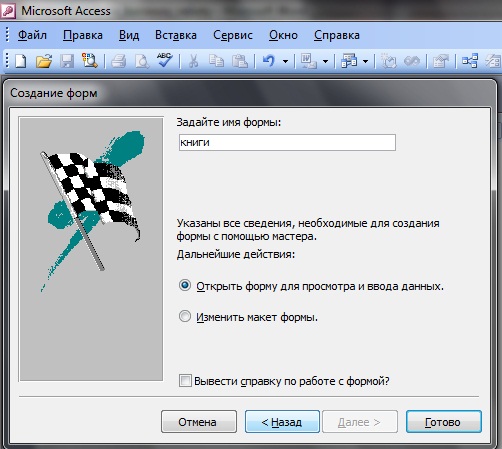Select 'Изменить макет формы' radio option
This screenshot has height=449, width=502.
[185, 316]
